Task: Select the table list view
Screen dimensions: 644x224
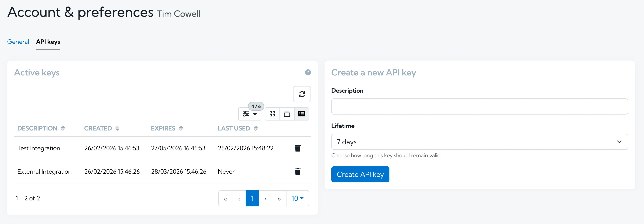Action: (x=302, y=114)
